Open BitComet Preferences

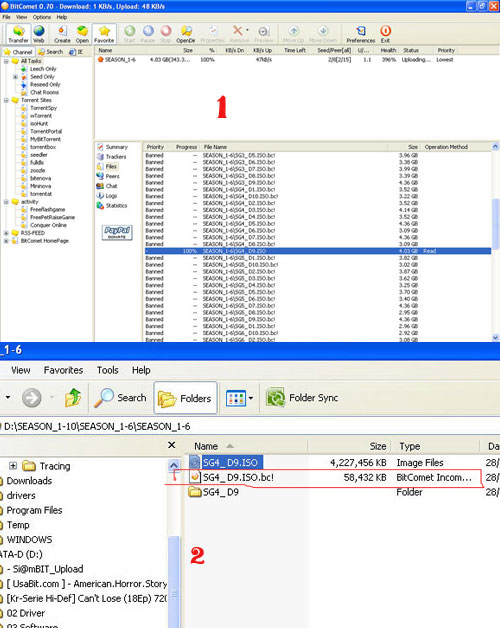(x=361, y=34)
